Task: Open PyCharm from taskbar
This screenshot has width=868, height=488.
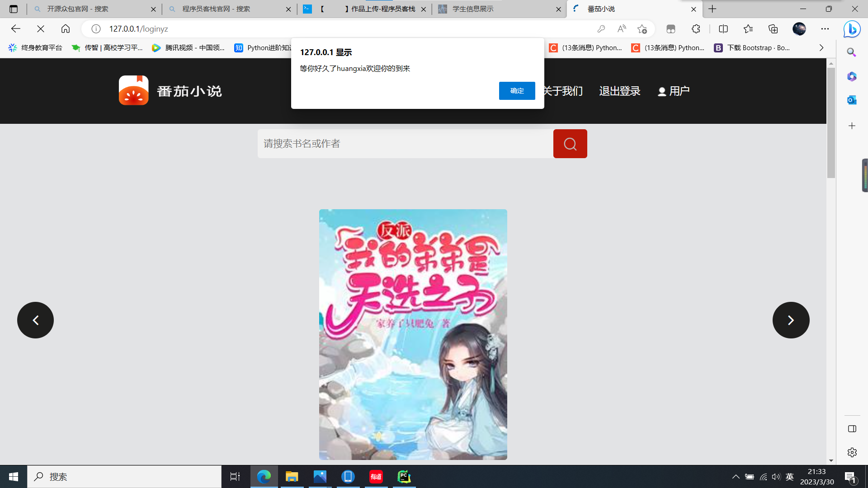Action: click(404, 477)
